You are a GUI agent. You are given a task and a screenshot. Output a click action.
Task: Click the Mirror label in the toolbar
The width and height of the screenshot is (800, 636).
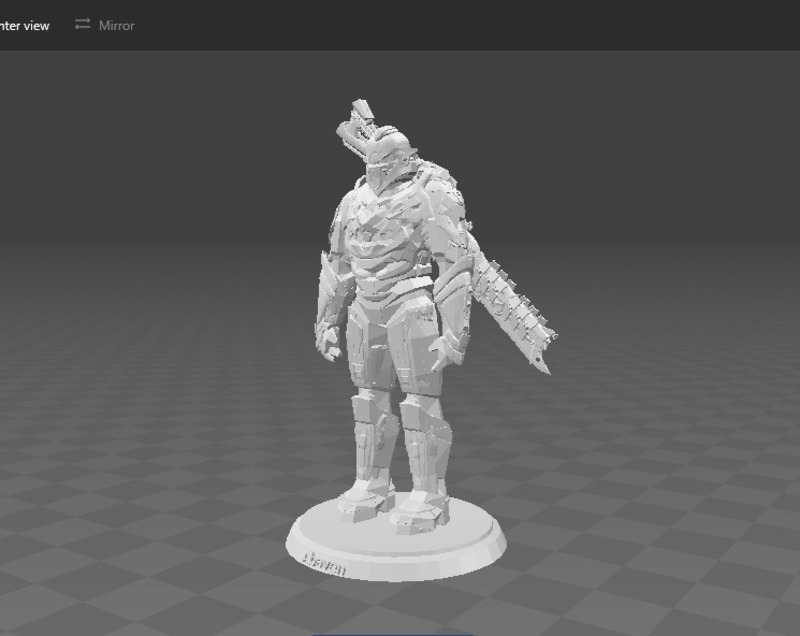tap(117, 26)
